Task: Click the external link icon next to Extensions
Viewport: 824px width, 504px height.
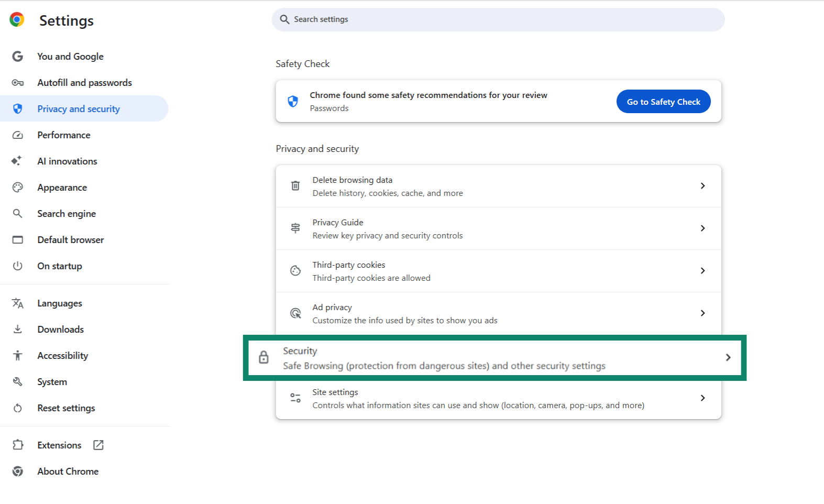Action: [x=98, y=445]
